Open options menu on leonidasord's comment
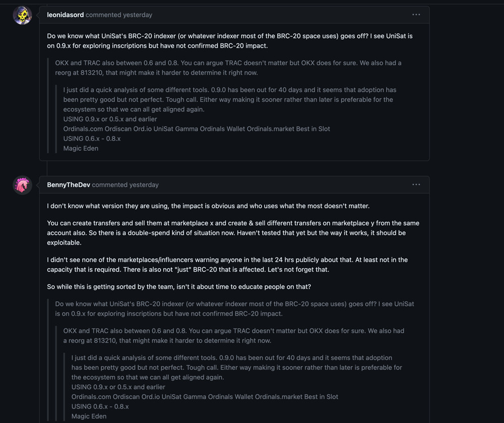 [416, 15]
